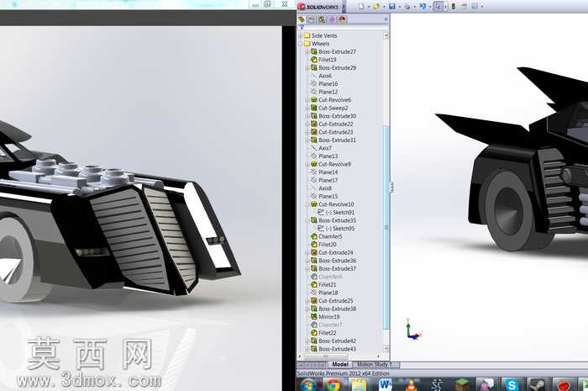Open VLC media player from the taskbar
Screen dimensions: 588x391
tap(412, 385)
